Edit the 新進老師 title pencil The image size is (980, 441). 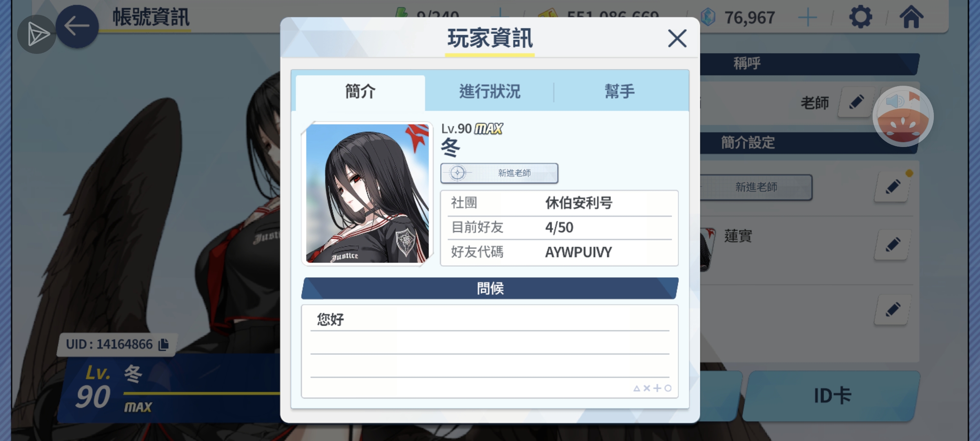[x=893, y=187]
